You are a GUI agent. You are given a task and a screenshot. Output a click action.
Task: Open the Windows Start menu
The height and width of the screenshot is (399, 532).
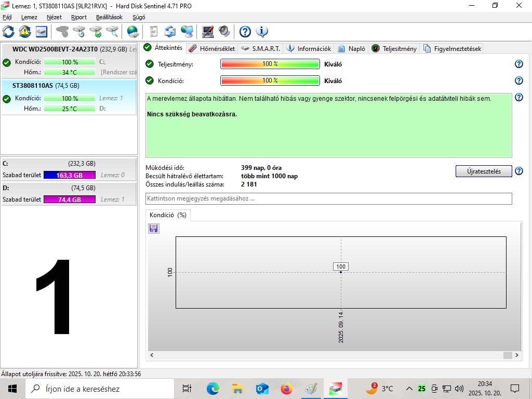[12, 389]
